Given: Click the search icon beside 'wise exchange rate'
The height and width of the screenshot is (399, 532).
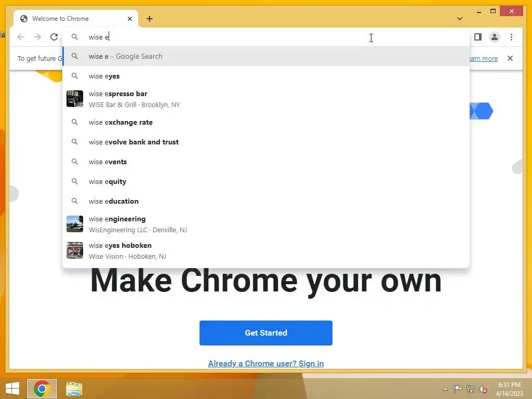Looking at the screenshot, I should coord(75,122).
